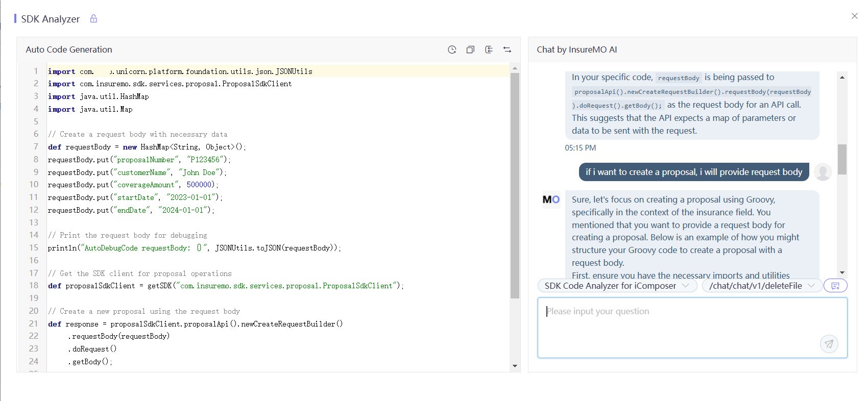
Task: Click the '05:15 PM' timestamp
Action: tap(581, 148)
